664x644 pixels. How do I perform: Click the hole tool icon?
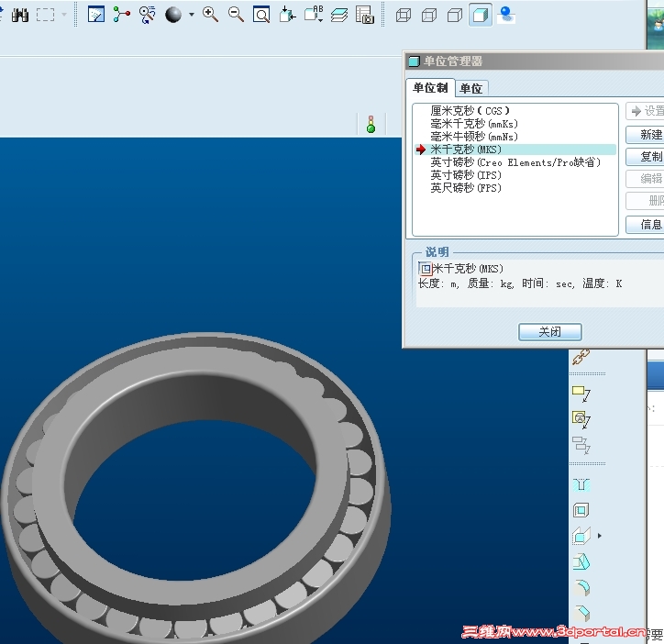581,484
